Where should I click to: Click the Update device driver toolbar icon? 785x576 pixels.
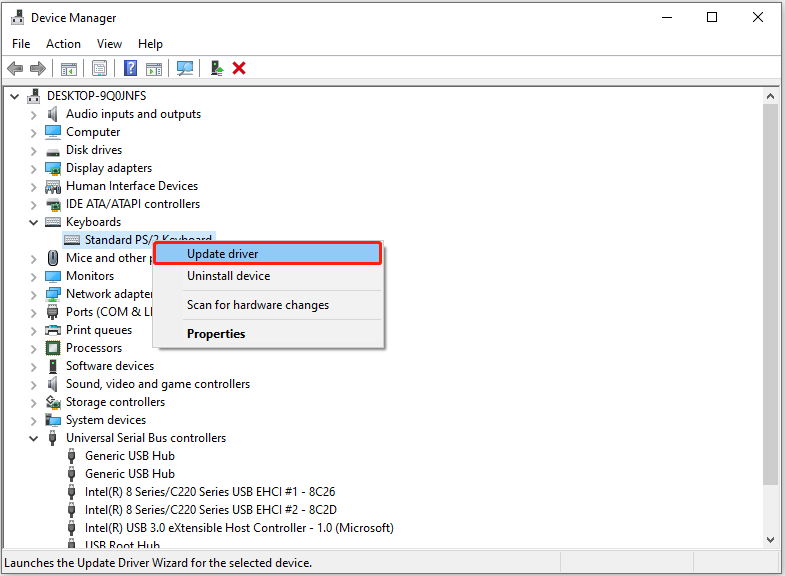[217, 68]
